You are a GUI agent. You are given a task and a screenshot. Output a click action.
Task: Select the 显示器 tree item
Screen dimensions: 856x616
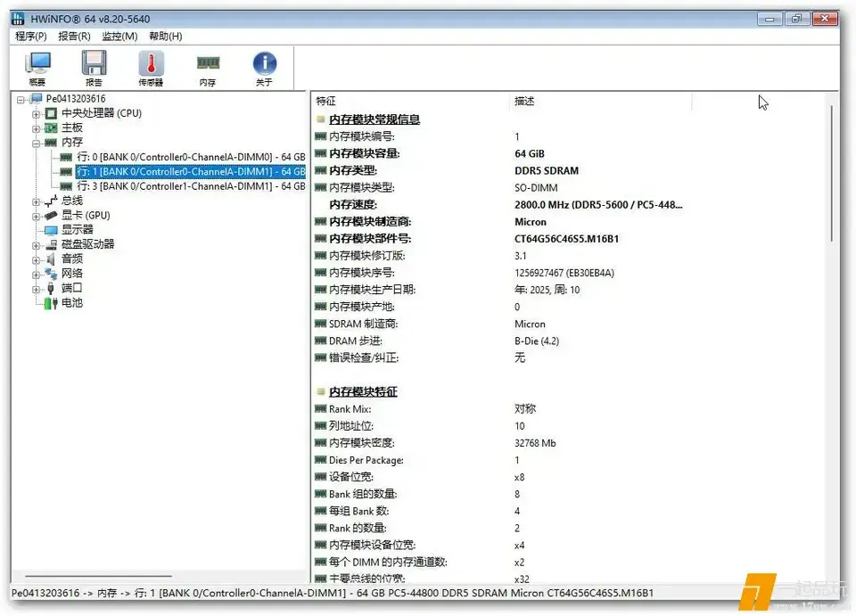[77, 230]
